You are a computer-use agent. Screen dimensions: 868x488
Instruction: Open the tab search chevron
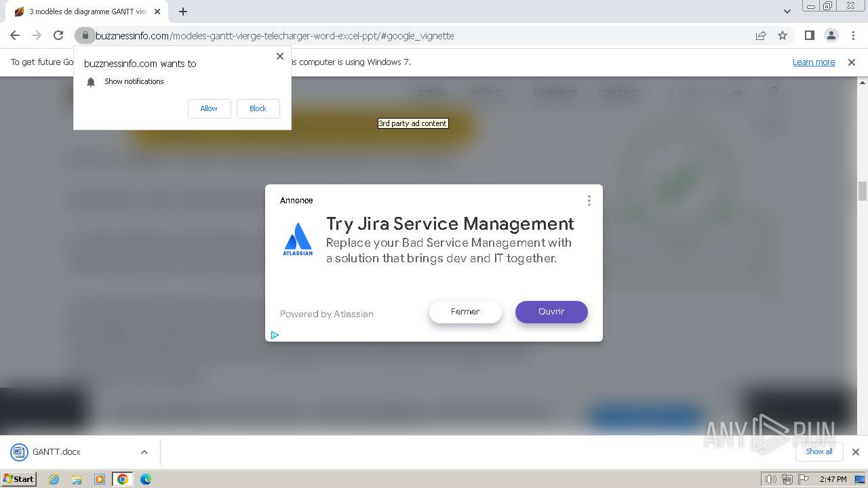point(787,12)
